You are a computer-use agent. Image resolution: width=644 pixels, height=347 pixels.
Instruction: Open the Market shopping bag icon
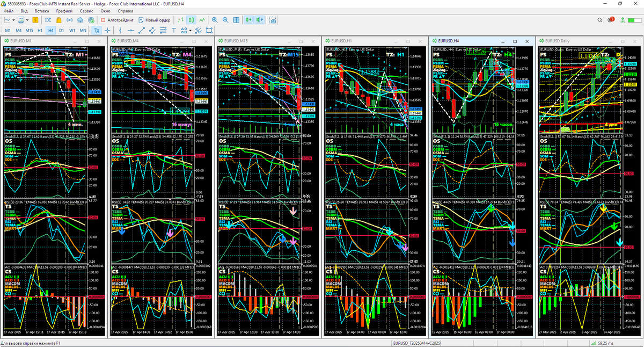pyautogui.click(x=59, y=20)
